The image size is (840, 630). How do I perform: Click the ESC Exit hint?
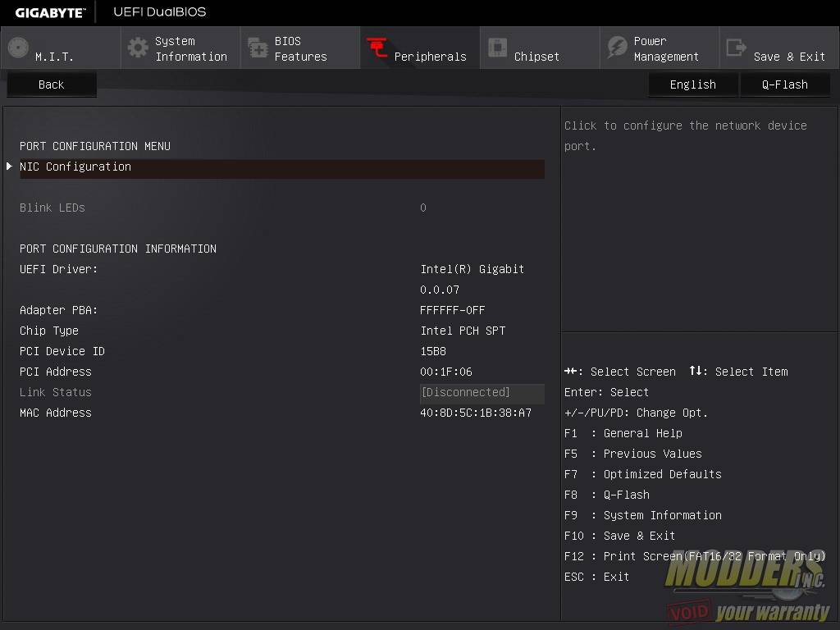(x=597, y=577)
